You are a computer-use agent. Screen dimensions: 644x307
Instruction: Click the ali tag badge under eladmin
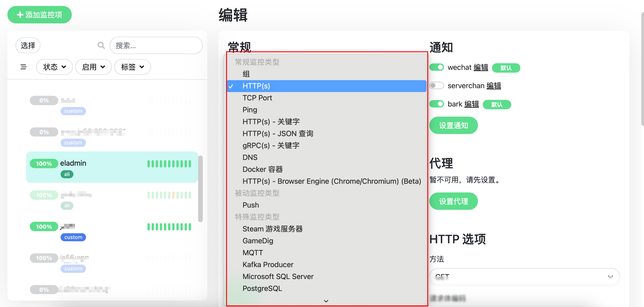click(67, 174)
